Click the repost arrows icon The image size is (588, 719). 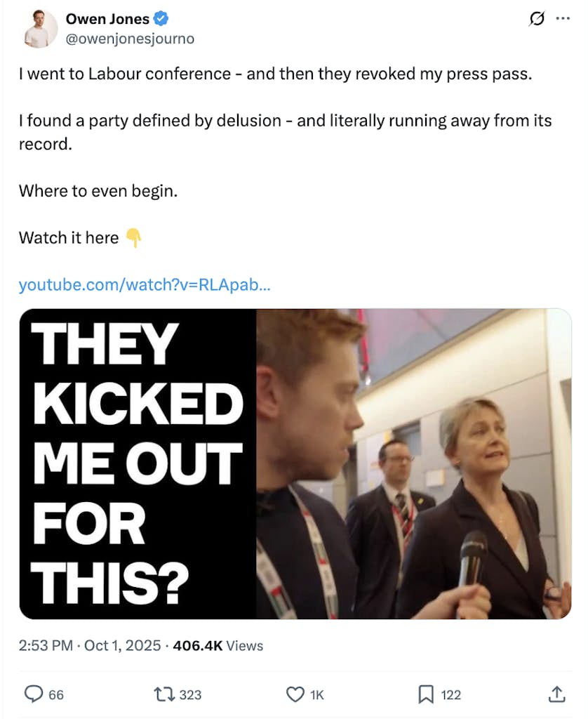point(164,694)
